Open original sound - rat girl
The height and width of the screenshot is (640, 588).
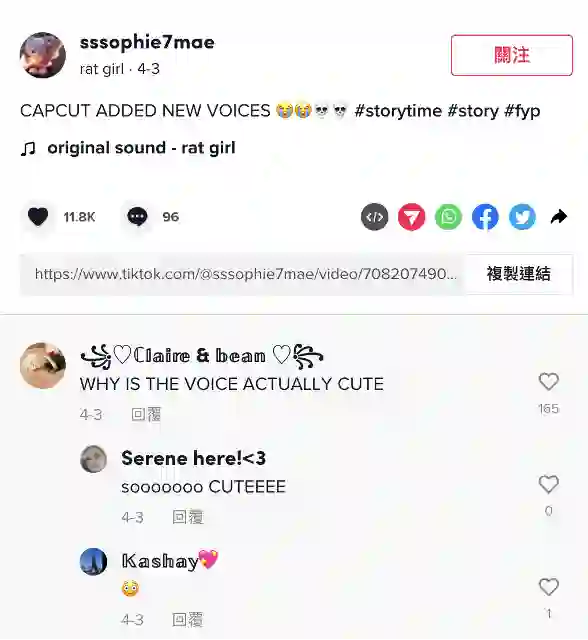pyautogui.click(x=141, y=148)
